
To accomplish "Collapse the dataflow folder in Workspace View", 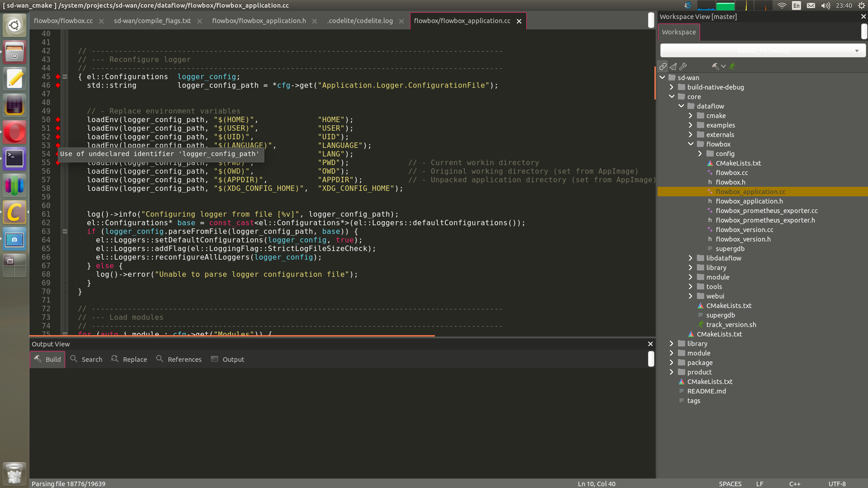I will coord(682,106).
